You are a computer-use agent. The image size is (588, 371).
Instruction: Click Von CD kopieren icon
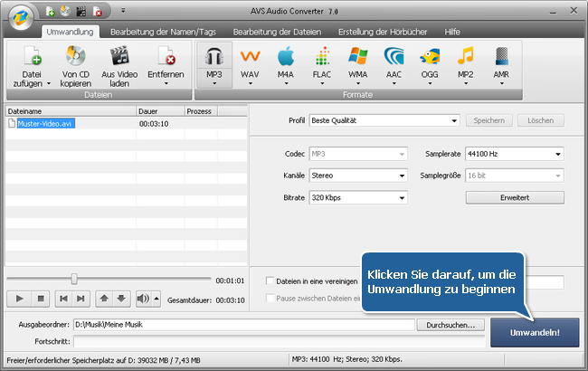(x=76, y=58)
